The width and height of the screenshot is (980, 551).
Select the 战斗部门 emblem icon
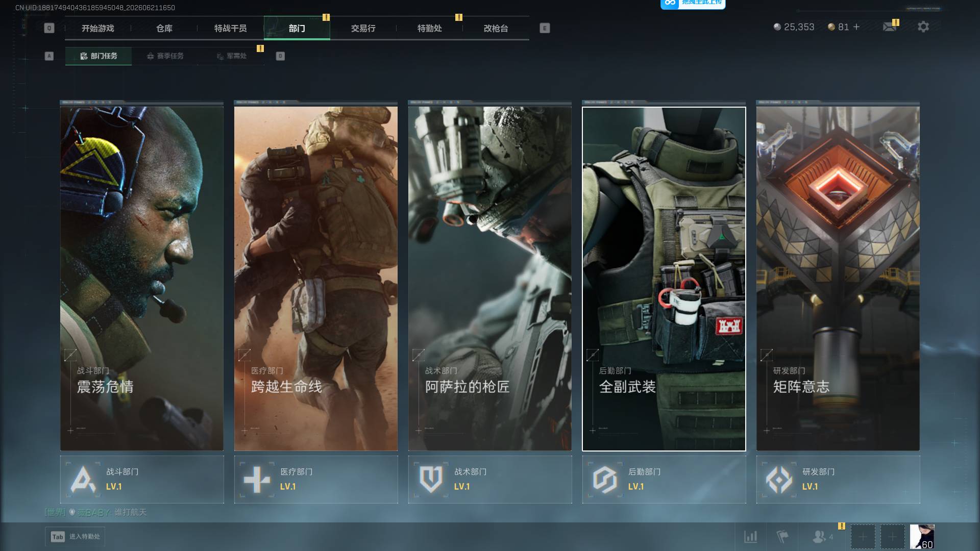click(x=83, y=479)
